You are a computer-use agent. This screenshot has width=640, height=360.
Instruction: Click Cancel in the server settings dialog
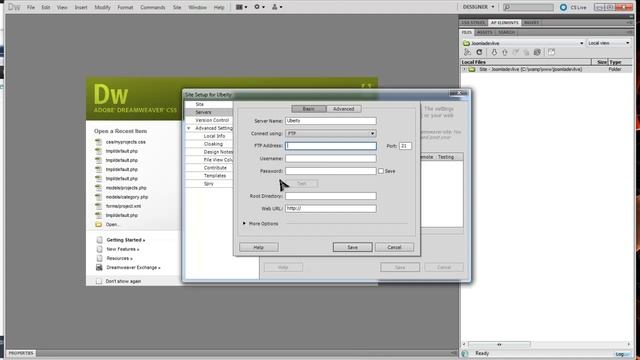[394, 247]
